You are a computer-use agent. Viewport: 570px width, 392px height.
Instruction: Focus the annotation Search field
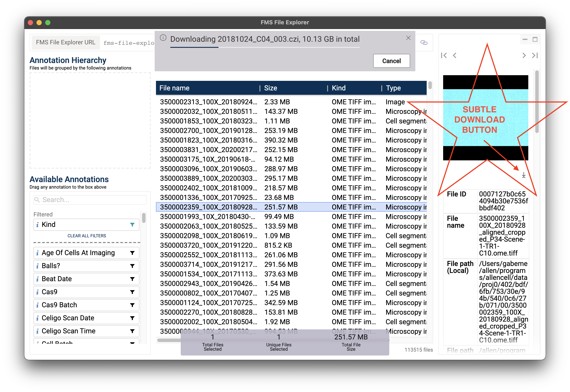point(90,200)
